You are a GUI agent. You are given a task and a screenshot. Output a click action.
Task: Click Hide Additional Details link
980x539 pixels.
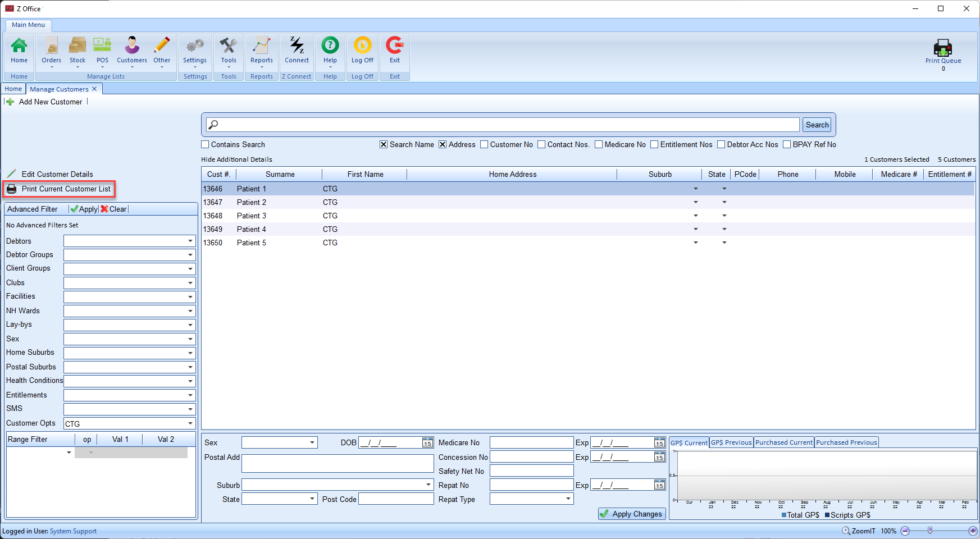236,159
